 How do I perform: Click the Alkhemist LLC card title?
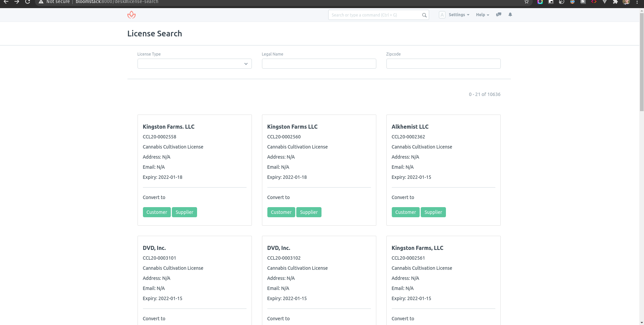(410, 127)
